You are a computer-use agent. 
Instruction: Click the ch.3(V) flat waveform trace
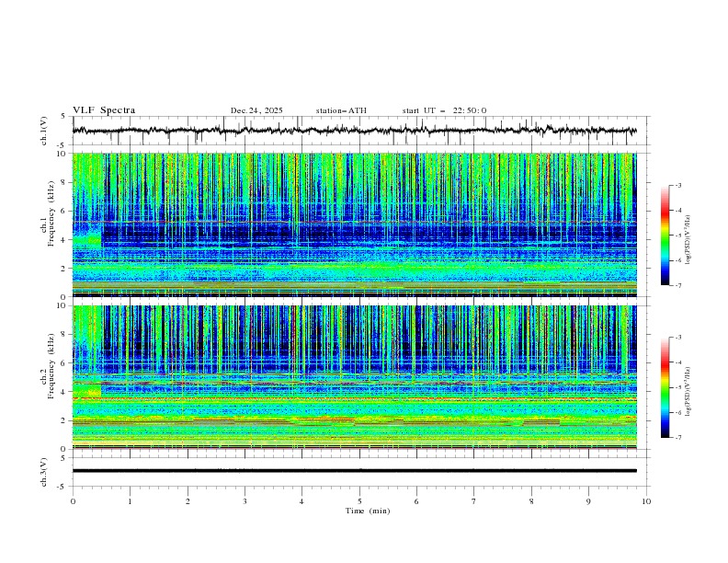(358, 470)
